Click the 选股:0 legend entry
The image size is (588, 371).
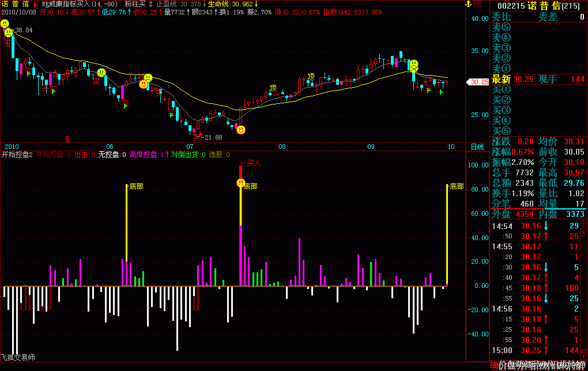pos(220,155)
